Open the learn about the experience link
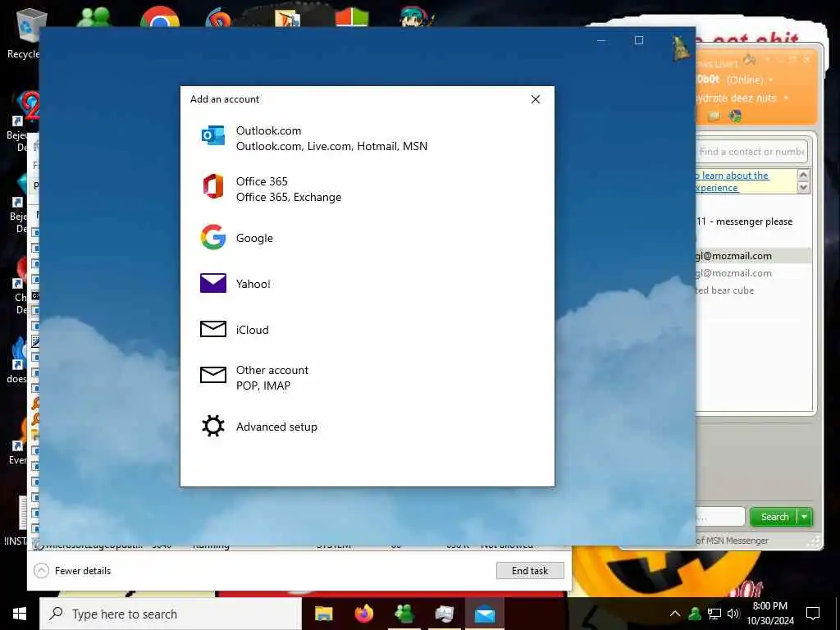Screen dimensions: 840x630 click(x=733, y=181)
